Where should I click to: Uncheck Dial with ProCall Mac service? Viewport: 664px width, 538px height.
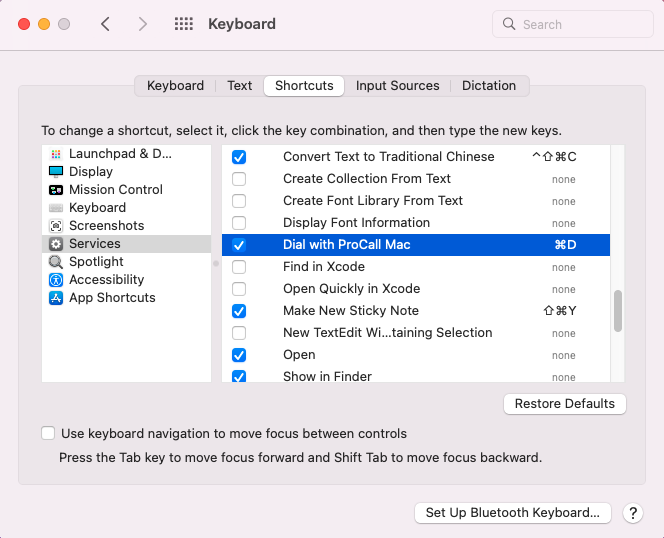click(239, 245)
